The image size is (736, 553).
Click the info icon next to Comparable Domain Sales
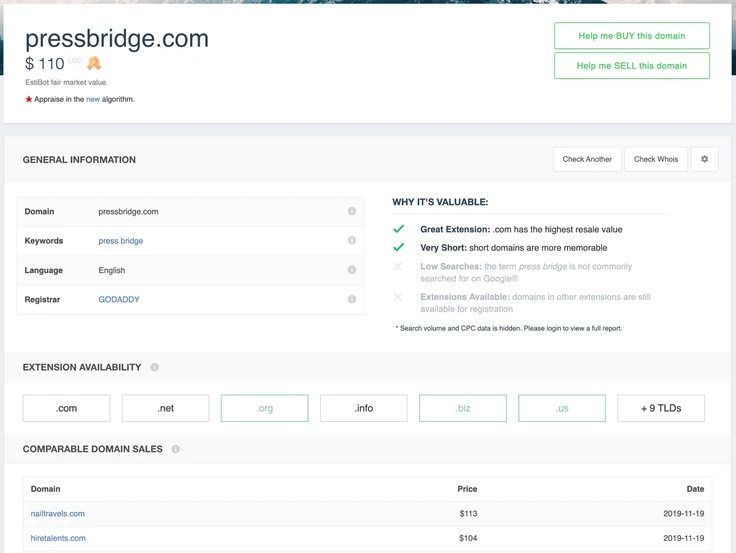176,449
